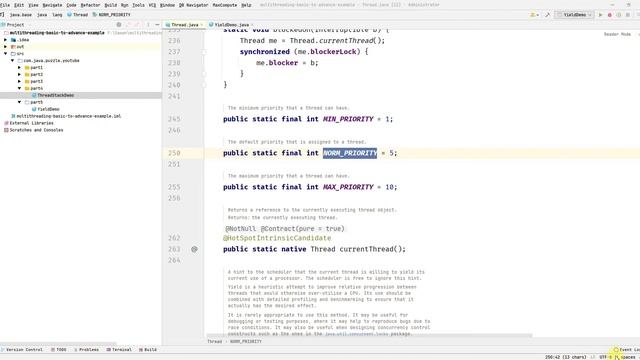The height and width of the screenshot is (360, 640).
Task: Click the editor horizontal scrollbar
Action: [x=369, y=336]
